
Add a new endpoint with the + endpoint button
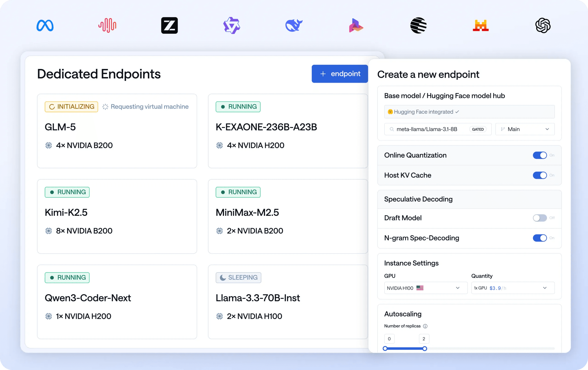tap(340, 74)
